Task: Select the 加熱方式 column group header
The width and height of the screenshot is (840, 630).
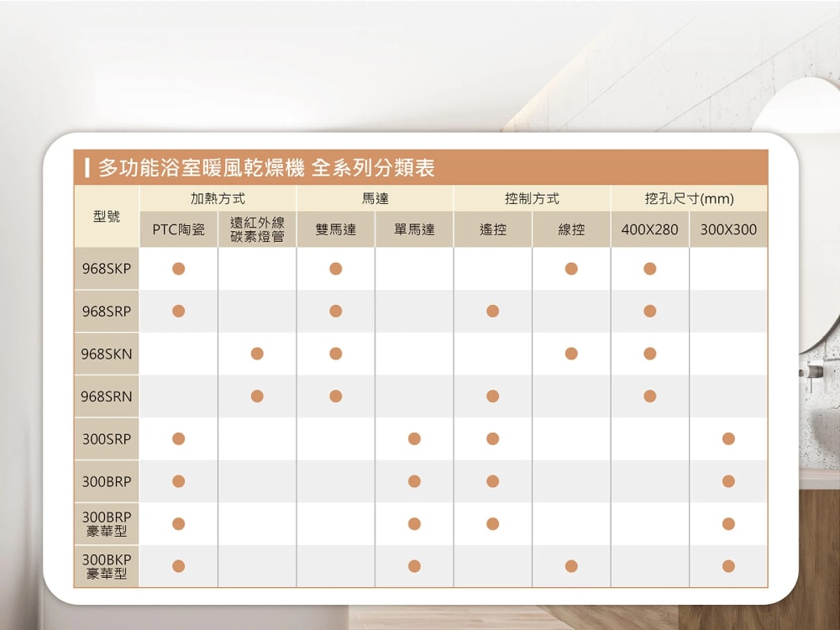Action: [x=218, y=199]
